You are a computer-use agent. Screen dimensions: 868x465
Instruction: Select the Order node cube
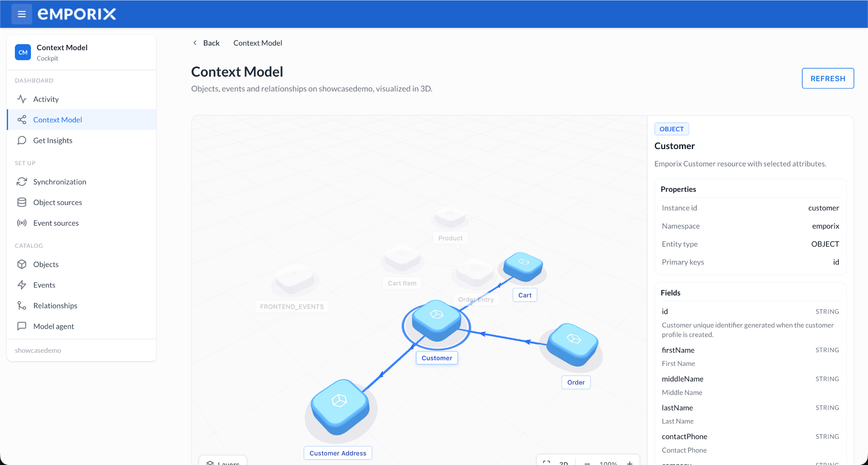point(573,344)
